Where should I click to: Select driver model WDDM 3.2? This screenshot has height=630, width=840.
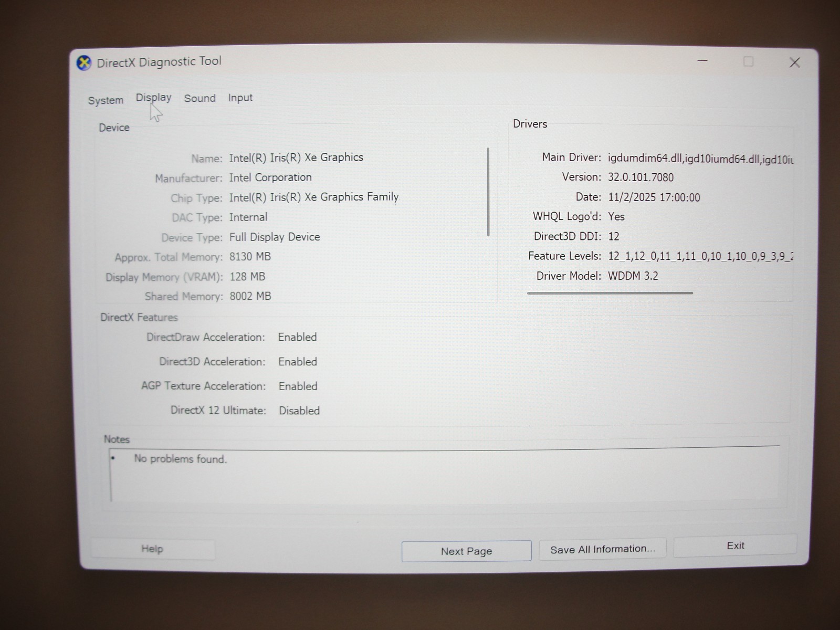[633, 276]
